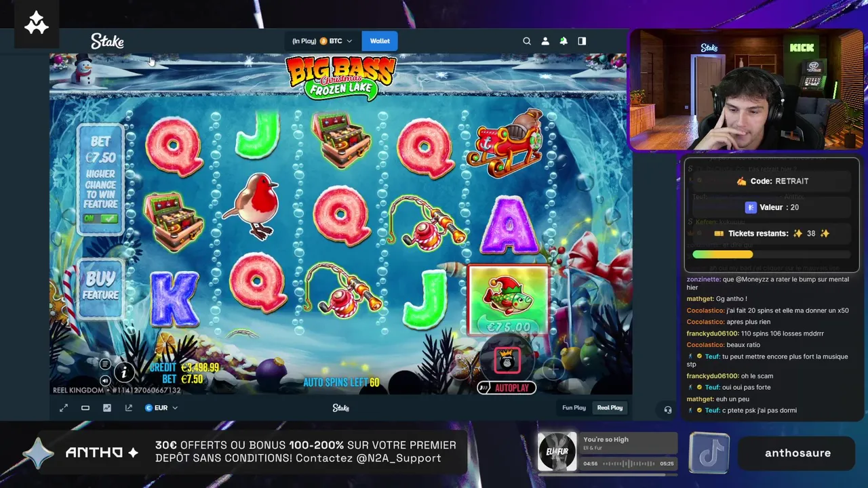Expand the BTC currency dropdown
The width and height of the screenshot is (868, 488).
click(349, 41)
